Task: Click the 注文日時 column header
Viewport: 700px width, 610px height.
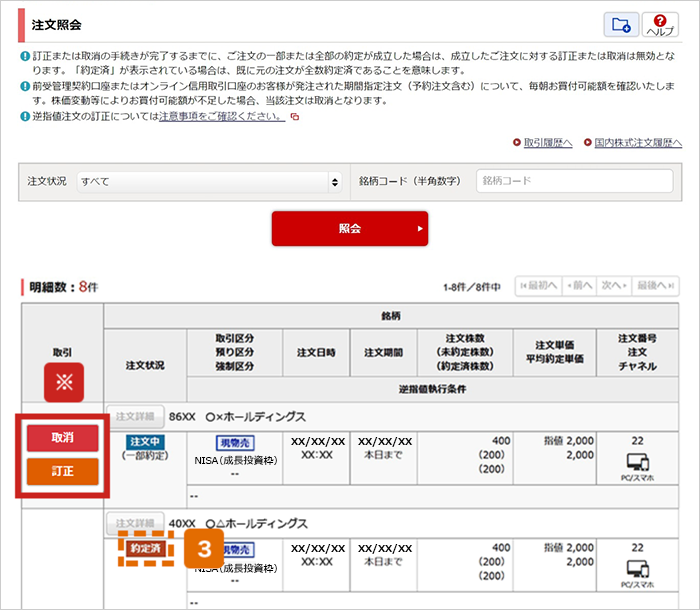Action: coord(316,353)
